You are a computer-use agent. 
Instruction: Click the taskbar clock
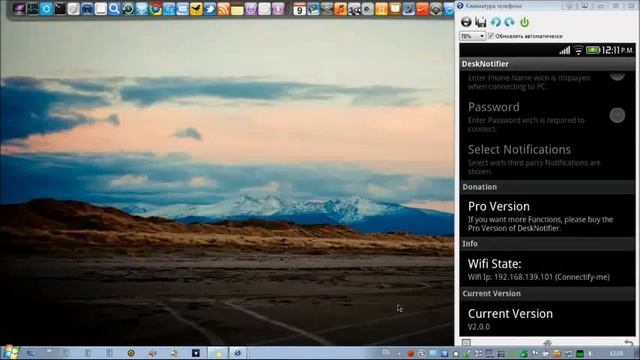[x=616, y=353]
